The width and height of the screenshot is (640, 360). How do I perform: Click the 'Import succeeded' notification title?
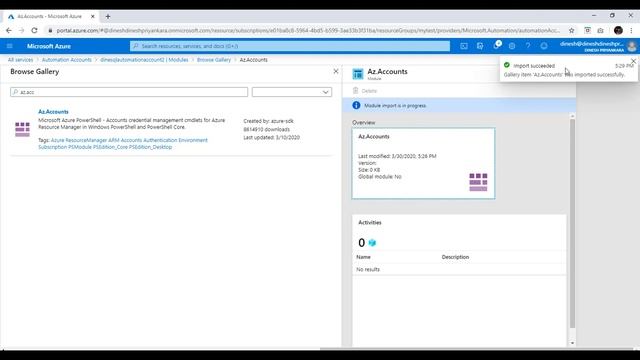534,66
